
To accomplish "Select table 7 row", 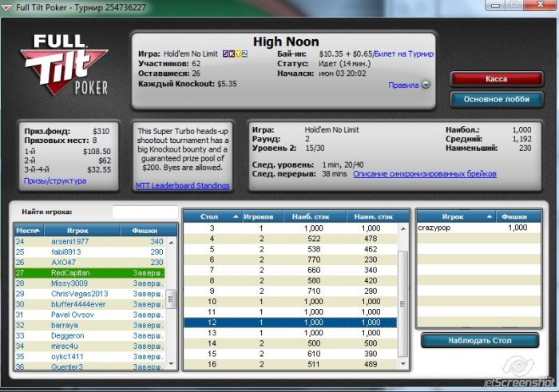I will tap(291, 270).
